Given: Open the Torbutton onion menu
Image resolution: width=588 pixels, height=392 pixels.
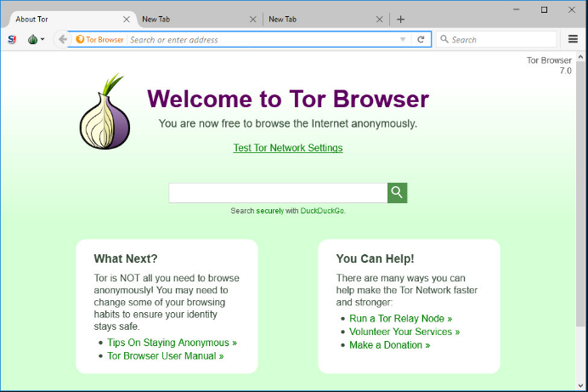Looking at the screenshot, I should [x=36, y=39].
